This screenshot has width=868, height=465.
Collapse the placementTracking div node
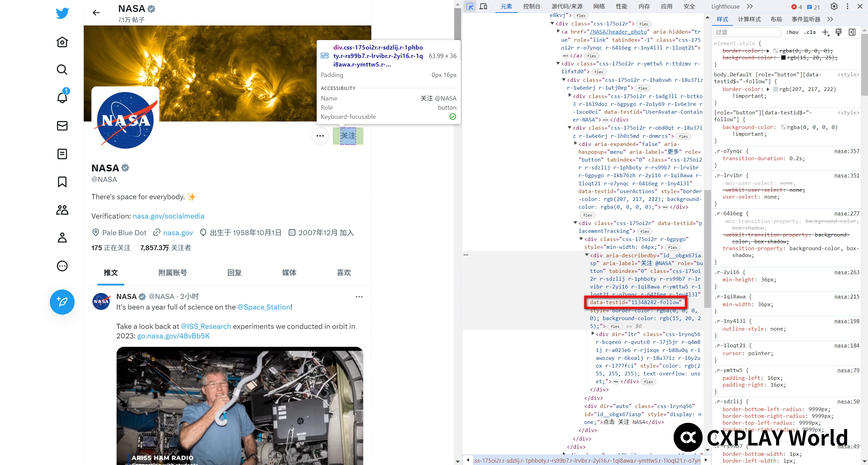pyautogui.click(x=576, y=223)
